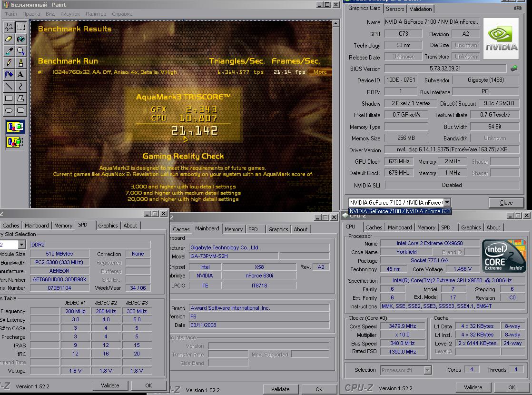The image size is (532, 395).
Task: Click the AquaMark total score 21,142
Action: point(194,131)
